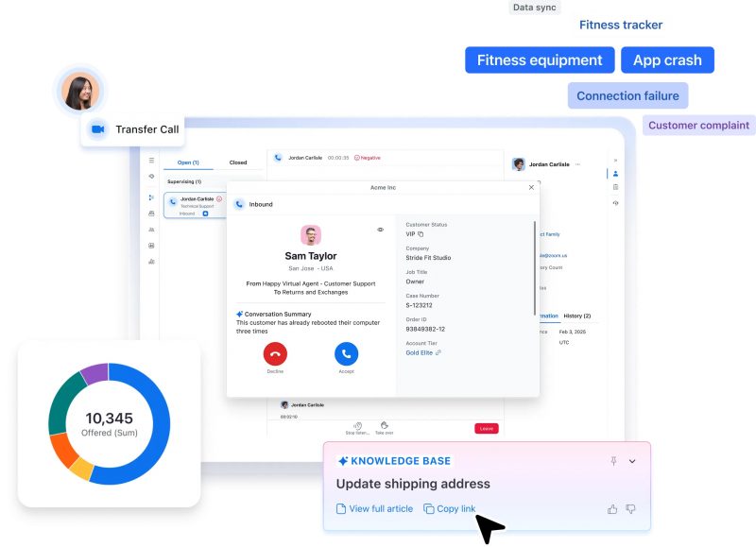This screenshot has height=547, width=756.
Task: Switch to the History (2) tab
Action: (x=577, y=316)
